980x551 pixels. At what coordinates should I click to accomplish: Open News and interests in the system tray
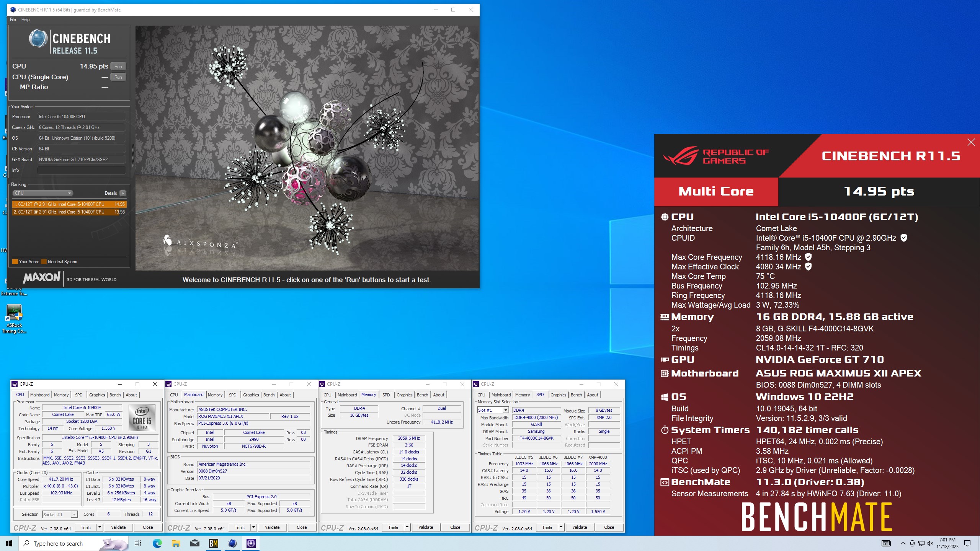click(886, 543)
